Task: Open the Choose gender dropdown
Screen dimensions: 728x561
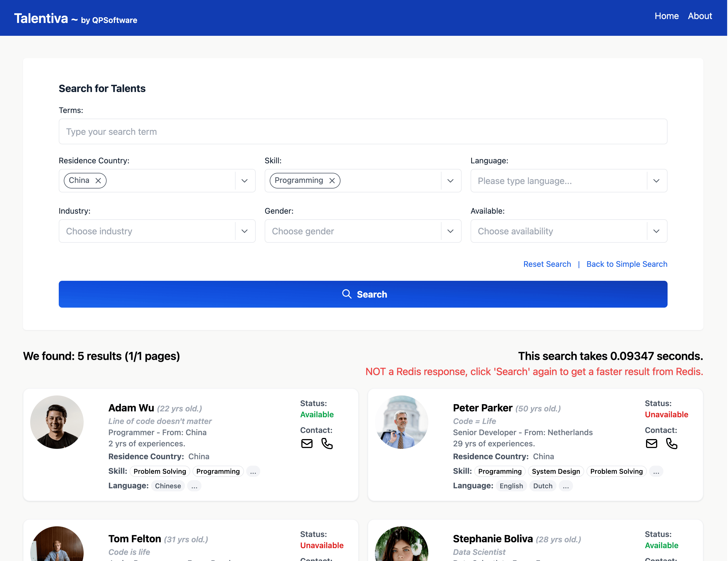Action: (x=450, y=231)
